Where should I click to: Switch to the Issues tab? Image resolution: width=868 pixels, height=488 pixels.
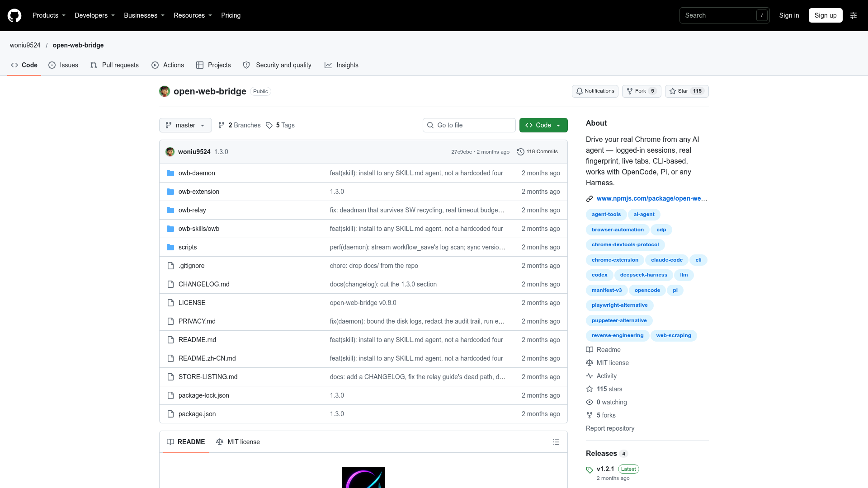click(63, 65)
